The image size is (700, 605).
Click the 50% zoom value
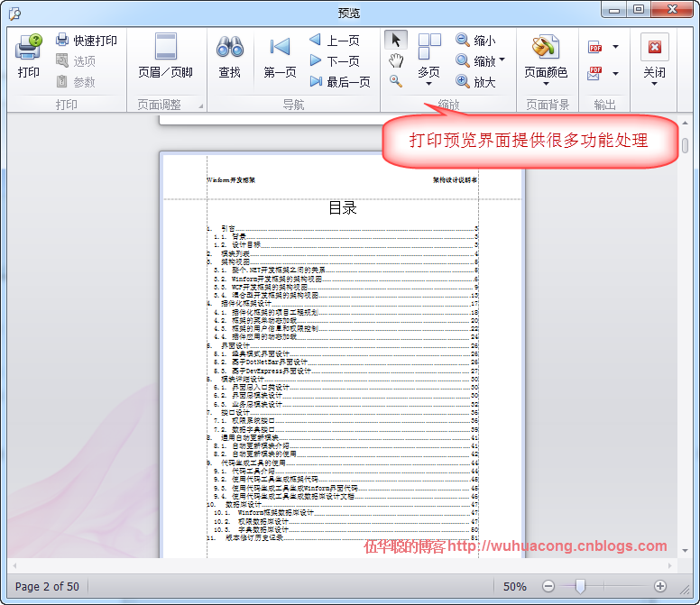[515, 586]
